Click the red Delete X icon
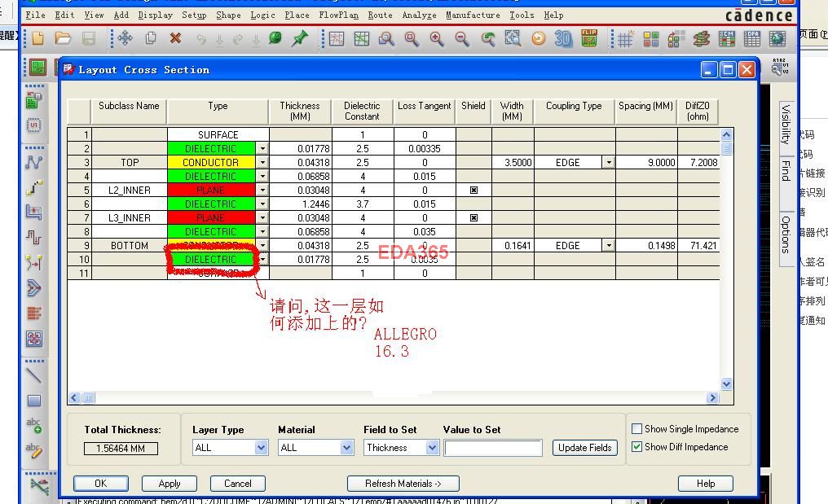This screenshot has width=828, height=504. pos(176,38)
